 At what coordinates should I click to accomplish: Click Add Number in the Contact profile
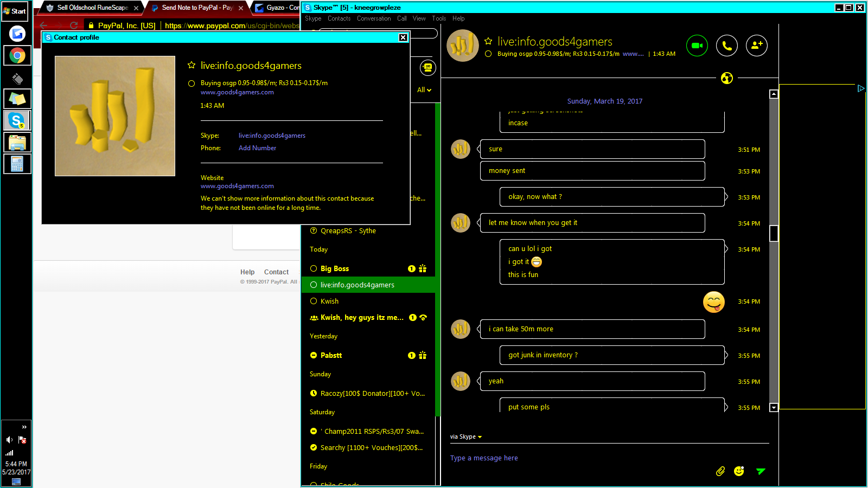tap(257, 148)
